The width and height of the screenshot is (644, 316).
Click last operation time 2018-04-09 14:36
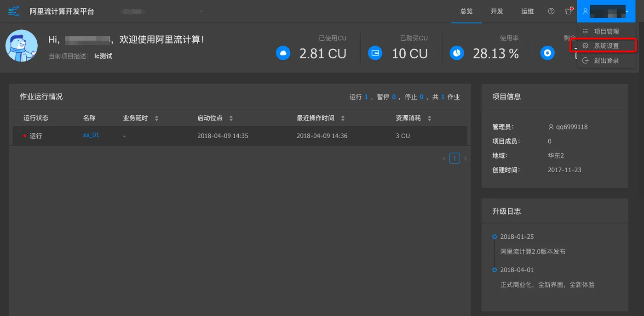[322, 136]
